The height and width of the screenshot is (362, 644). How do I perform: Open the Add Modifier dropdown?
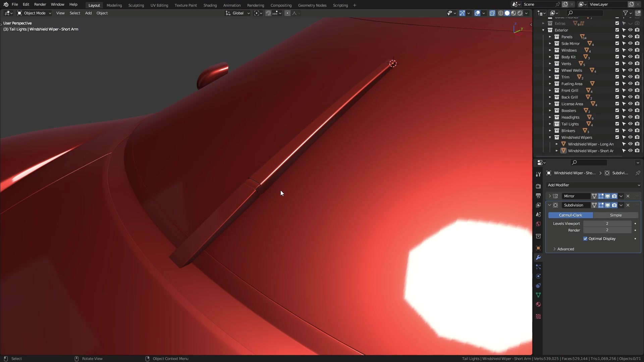point(593,185)
